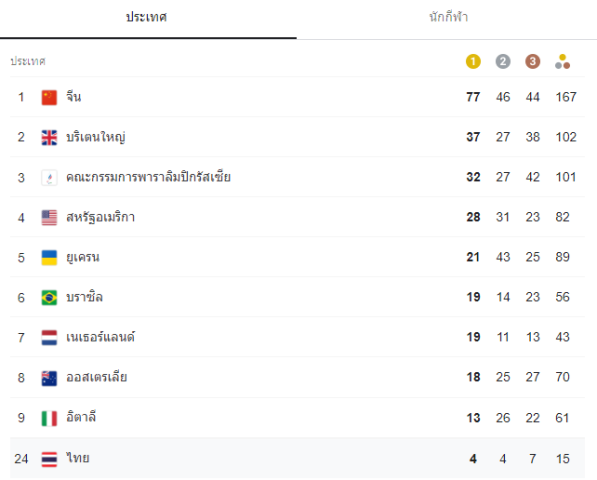The height and width of the screenshot is (480, 597).
Task: Open the ออสเตรเลีย country row
Action: pos(297,377)
